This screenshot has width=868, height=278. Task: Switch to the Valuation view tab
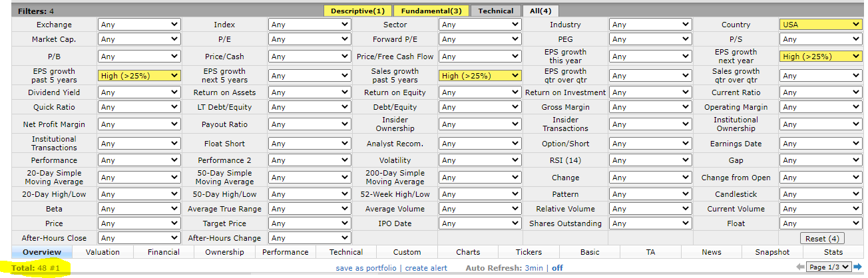pyautogui.click(x=103, y=252)
